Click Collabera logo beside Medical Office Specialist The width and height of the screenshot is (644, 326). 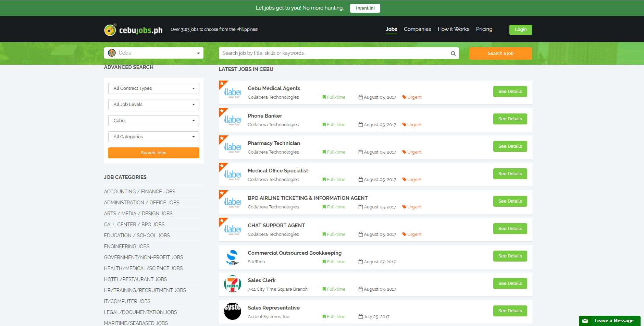233,175
